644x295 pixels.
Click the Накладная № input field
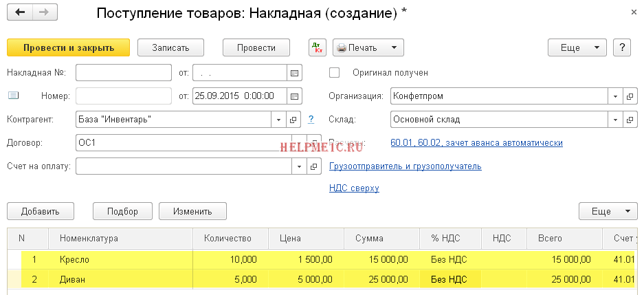tap(123, 72)
